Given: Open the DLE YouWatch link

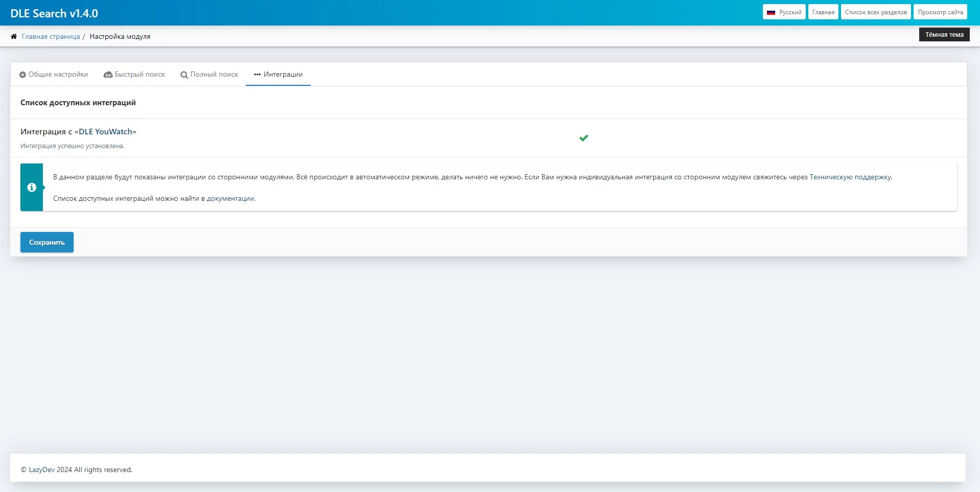Looking at the screenshot, I should click(105, 132).
